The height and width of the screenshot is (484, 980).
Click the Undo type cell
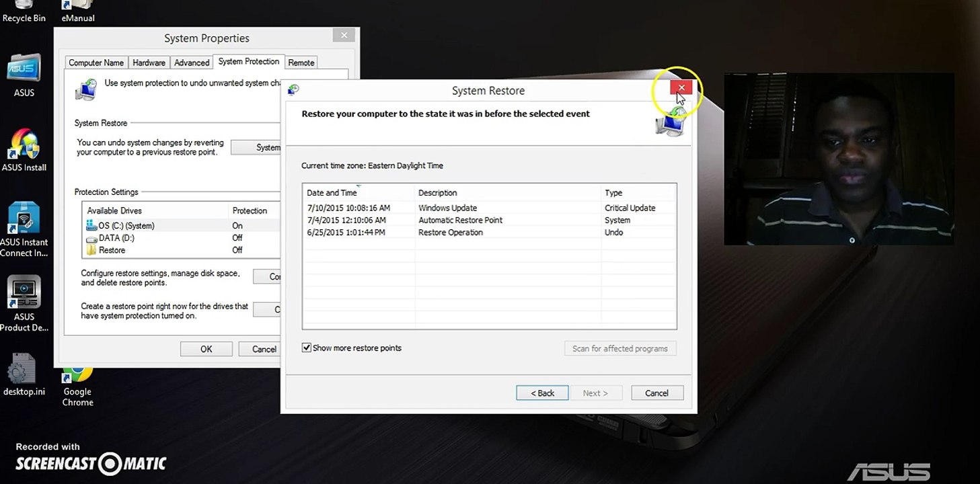[613, 232]
